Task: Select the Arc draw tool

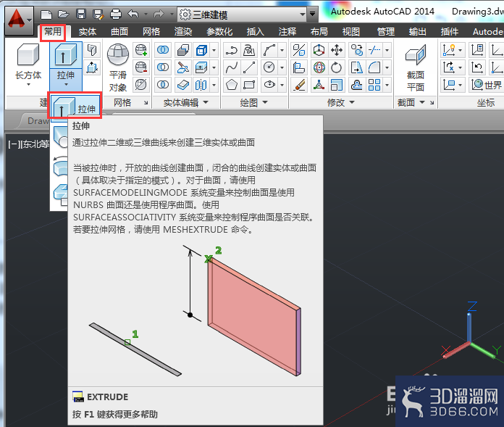Action: pos(269,50)
